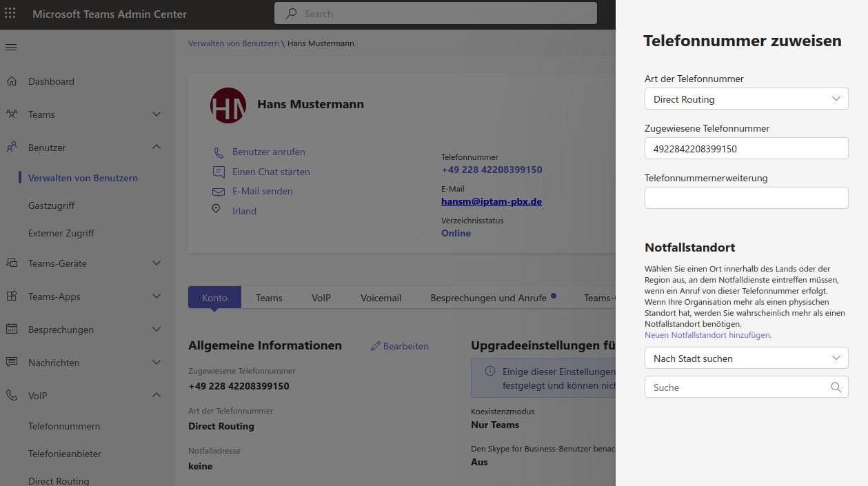Click the envelope icon beside E-Mail senden
This screenshot has height=486, width=868.
point(219,192)
